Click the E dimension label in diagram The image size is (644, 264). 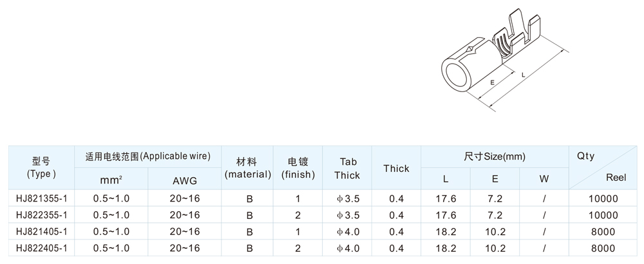[x=491, y=82]
